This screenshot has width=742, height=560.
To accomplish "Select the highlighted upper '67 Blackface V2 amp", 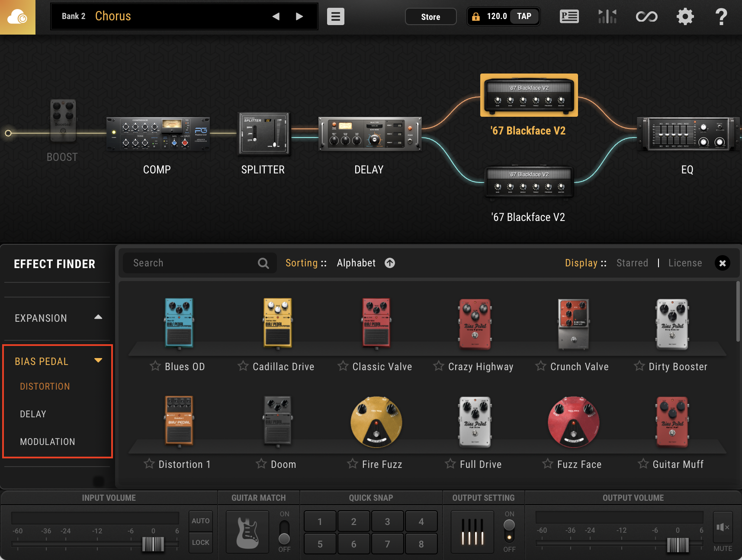I will click(529, 96).
